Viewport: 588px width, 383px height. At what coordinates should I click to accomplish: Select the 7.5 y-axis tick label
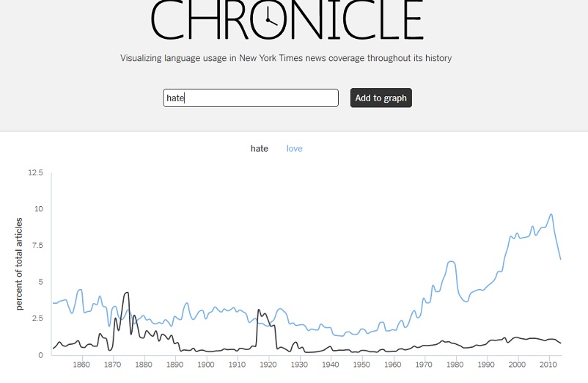tap(37, 246)
